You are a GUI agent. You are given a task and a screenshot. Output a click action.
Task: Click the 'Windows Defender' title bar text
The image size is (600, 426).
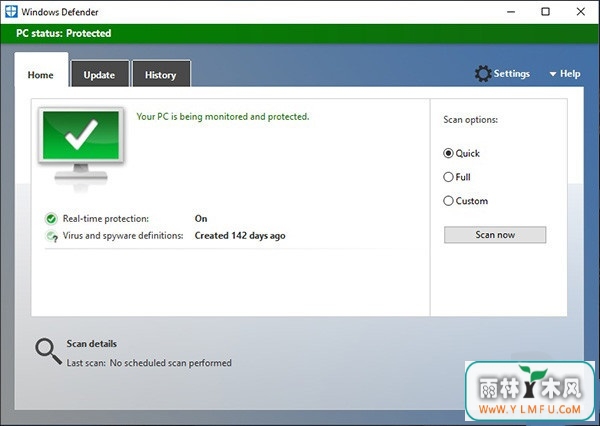point(60,12)
